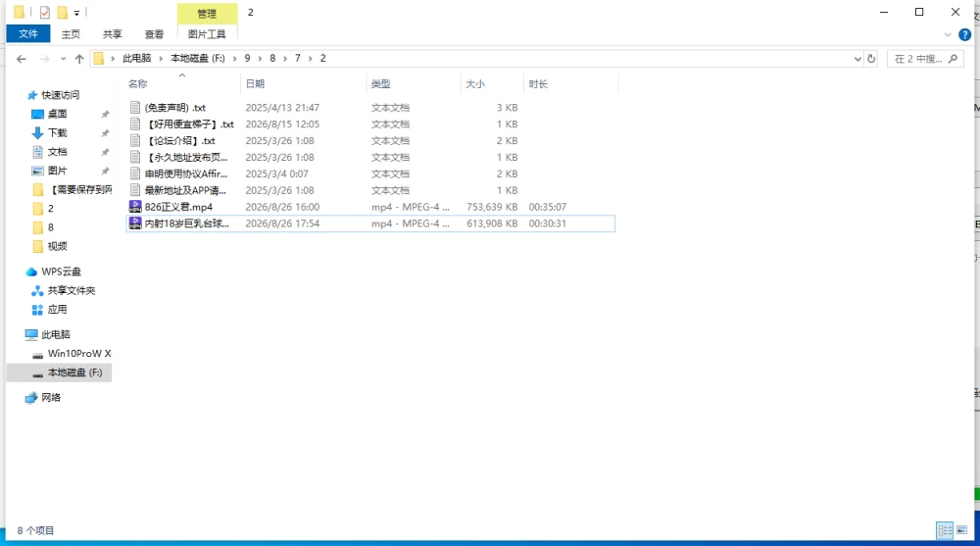Screen dimensions: 980x546
Task: Expand the ribbon using the chevron
Action: [x=948, y=34]
